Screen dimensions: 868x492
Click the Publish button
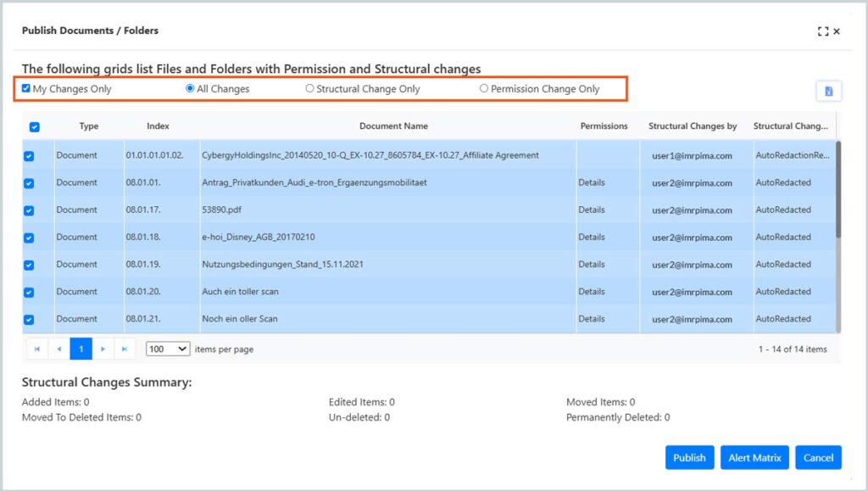pos(689,457)
